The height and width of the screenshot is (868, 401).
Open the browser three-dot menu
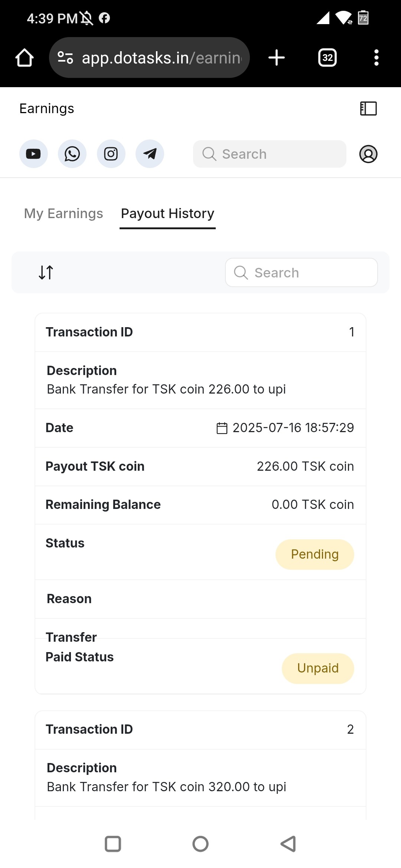[x=376, y=58]
